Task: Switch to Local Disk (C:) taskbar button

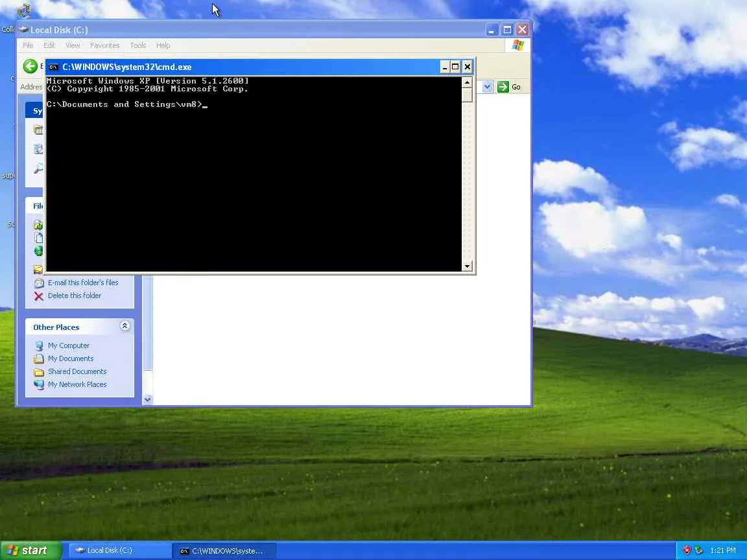Action: pos(120,550)
